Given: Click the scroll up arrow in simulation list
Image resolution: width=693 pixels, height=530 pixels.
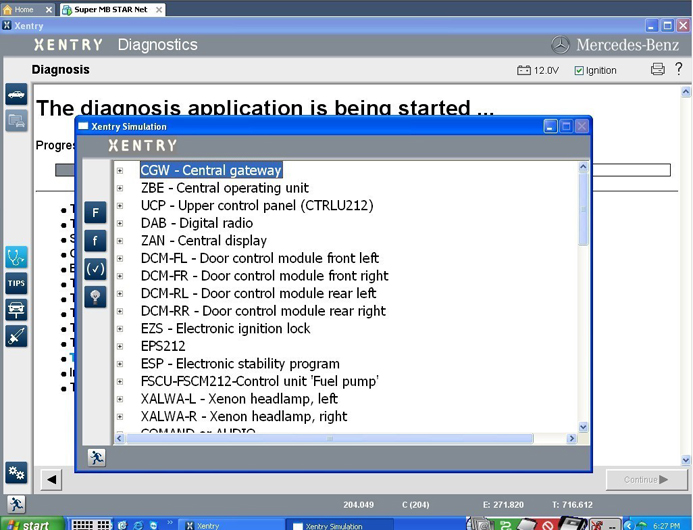Looking at the screenshot, I should point(583,167).
